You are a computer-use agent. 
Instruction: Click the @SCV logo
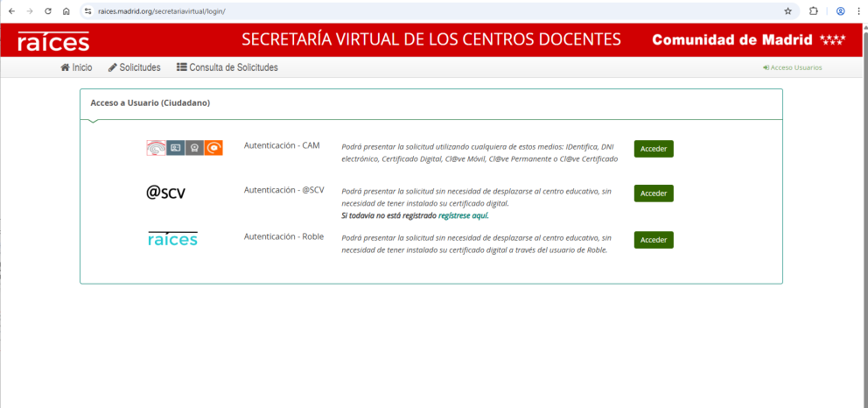point(166,193)
